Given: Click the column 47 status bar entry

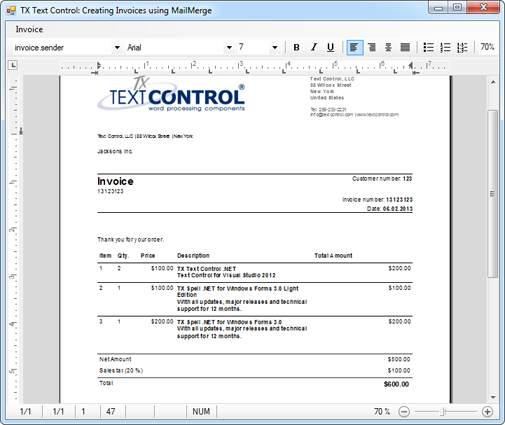Looking at the screenshot, I should (111, 412).
